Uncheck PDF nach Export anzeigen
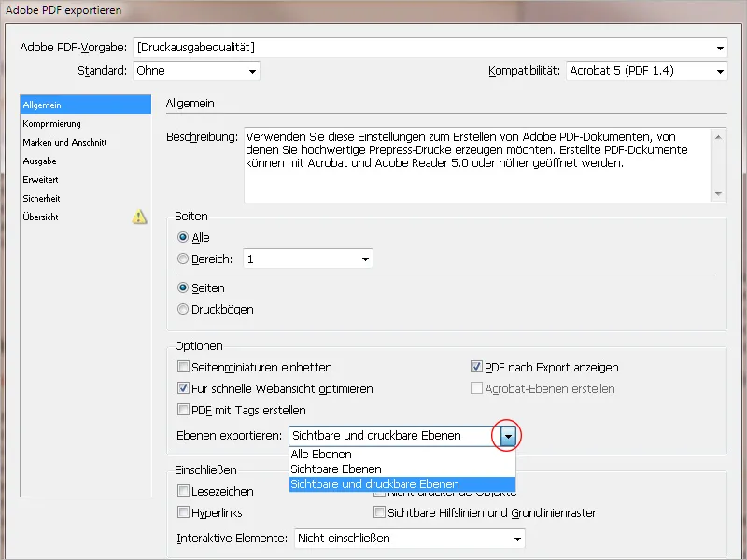The width and height of the screenshot is (747, 560). coord(476,367)
